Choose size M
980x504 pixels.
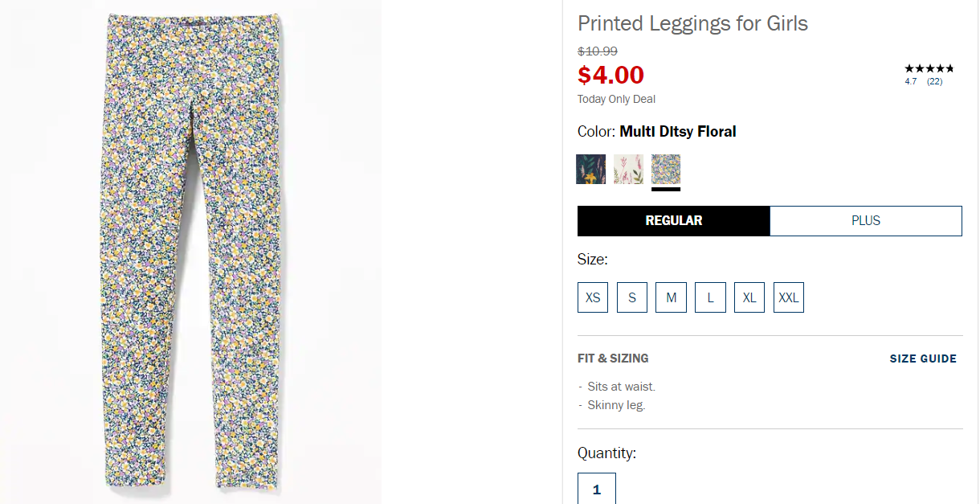click(672, 297)
